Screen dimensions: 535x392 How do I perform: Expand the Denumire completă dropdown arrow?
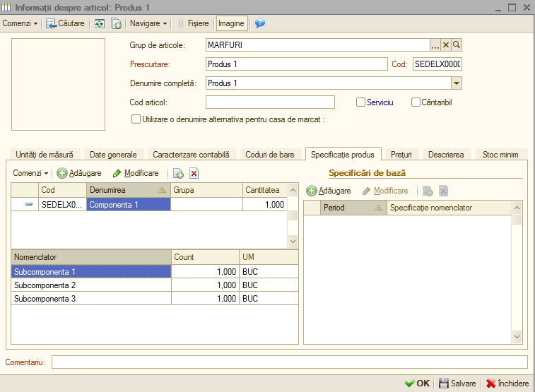[x=457, y=83]
